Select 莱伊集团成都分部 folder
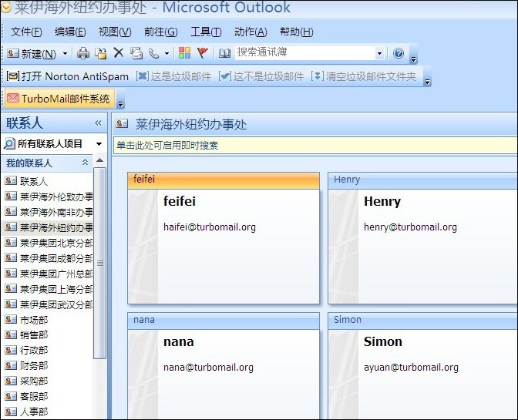 coord(49,258)
